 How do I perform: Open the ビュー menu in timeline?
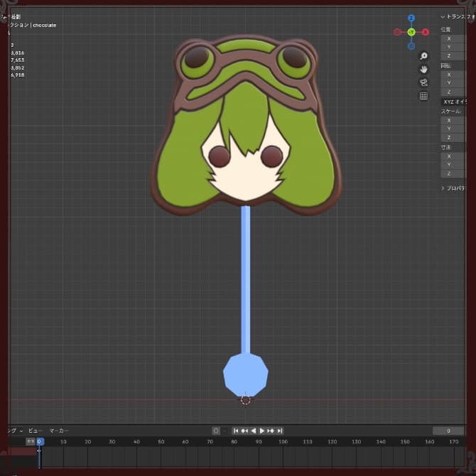pos(35,431)
